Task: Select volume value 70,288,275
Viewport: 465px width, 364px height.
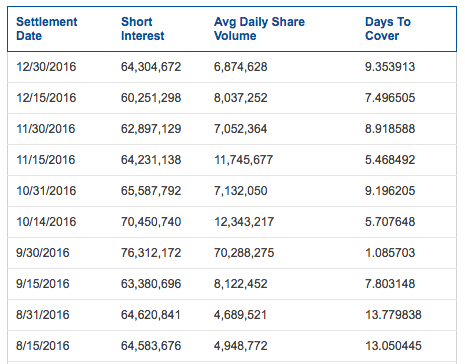Action: click(x=244, y=253)
